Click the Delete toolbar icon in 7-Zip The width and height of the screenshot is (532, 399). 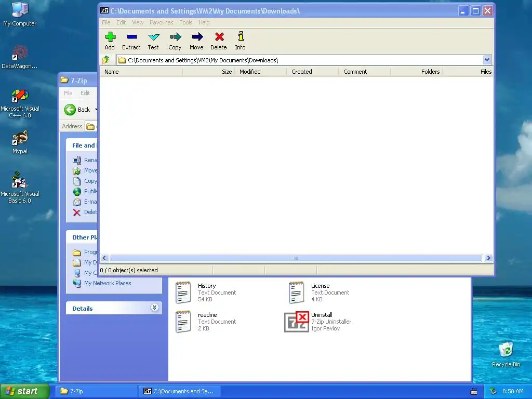tap(219, 37)
